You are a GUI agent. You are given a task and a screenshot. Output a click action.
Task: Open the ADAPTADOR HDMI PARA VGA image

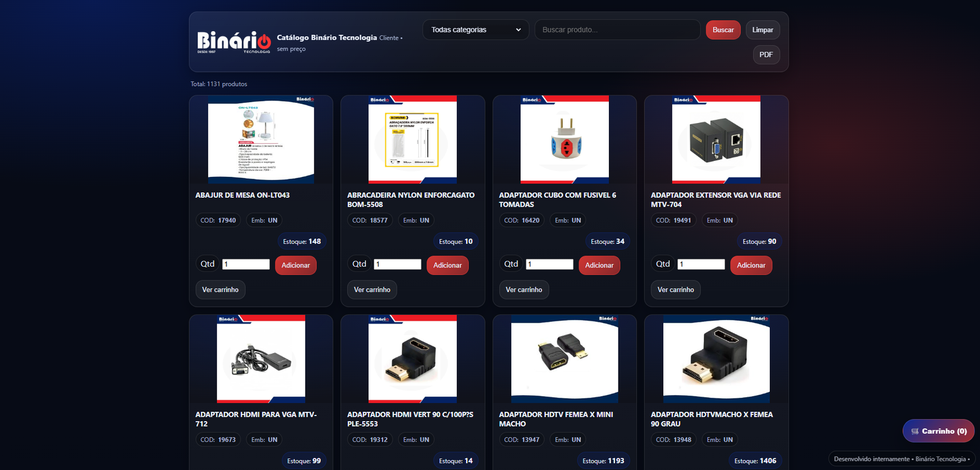(x=261, y=359)
